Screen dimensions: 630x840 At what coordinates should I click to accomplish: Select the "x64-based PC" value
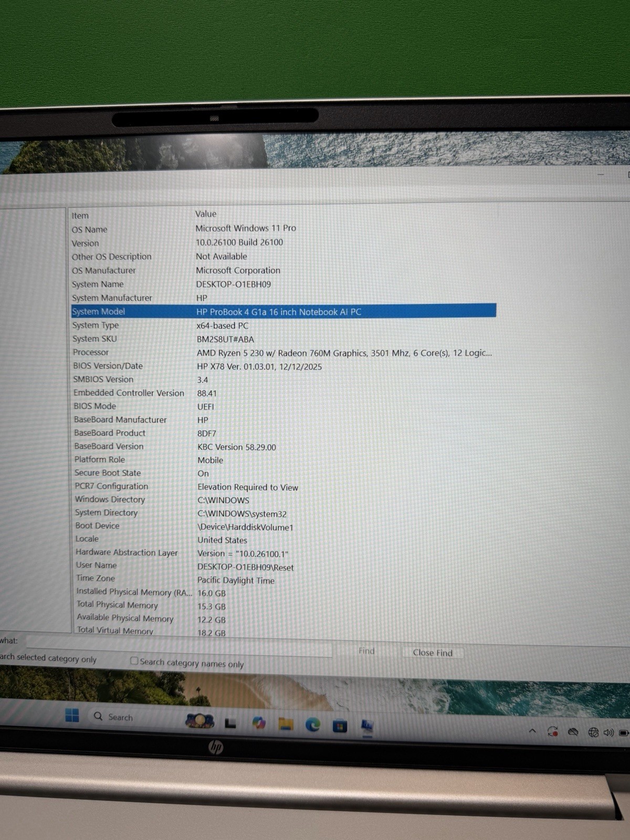[223, 325]
